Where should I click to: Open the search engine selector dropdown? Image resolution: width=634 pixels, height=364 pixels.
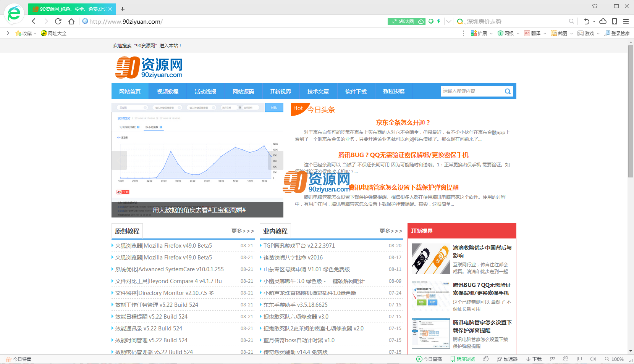[462, 22]
